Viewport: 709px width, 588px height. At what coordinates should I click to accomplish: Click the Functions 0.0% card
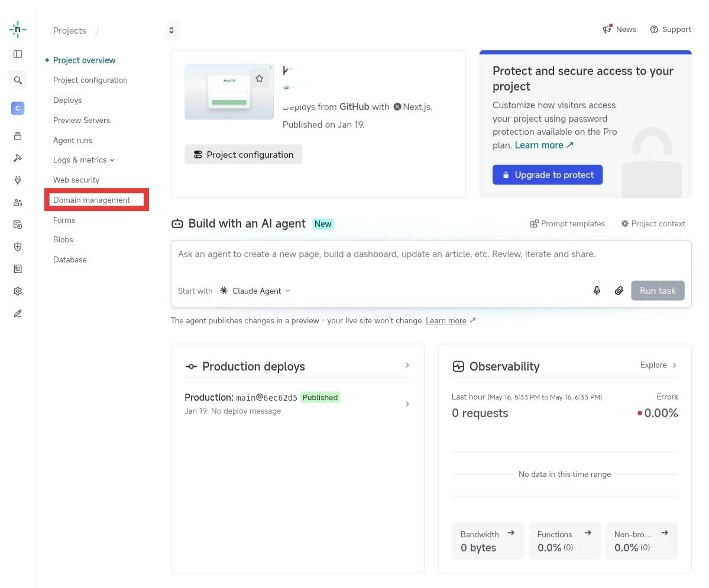pos(564,541)
